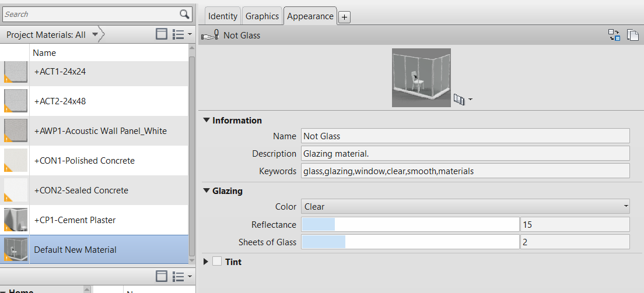Click the +AWP1-Acoustic Wall Panel thumbnail

coord(16,130)
